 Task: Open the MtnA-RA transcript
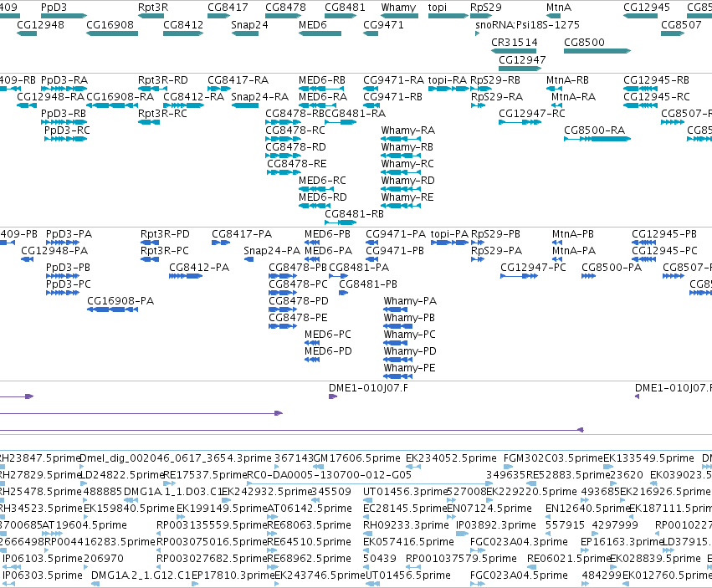[x=556, y=105]
